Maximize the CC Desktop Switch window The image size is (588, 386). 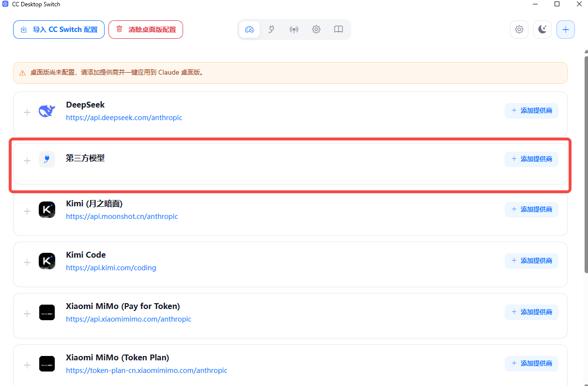point(557,4)
